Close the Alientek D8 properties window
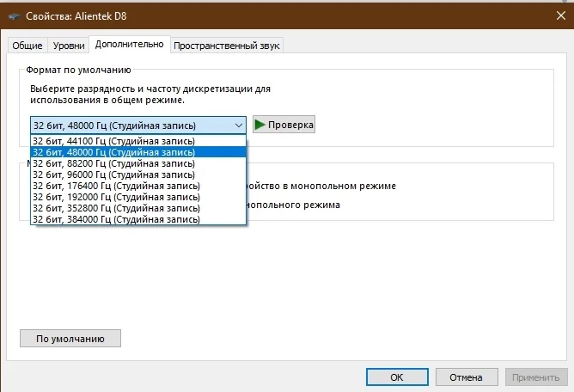The image size is (574, 392). [561, 15]
